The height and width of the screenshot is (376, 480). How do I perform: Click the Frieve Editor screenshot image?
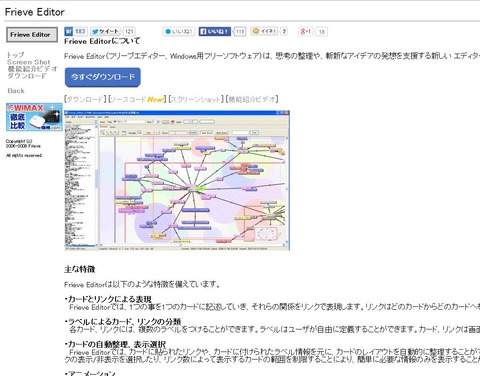coord(177,180)
